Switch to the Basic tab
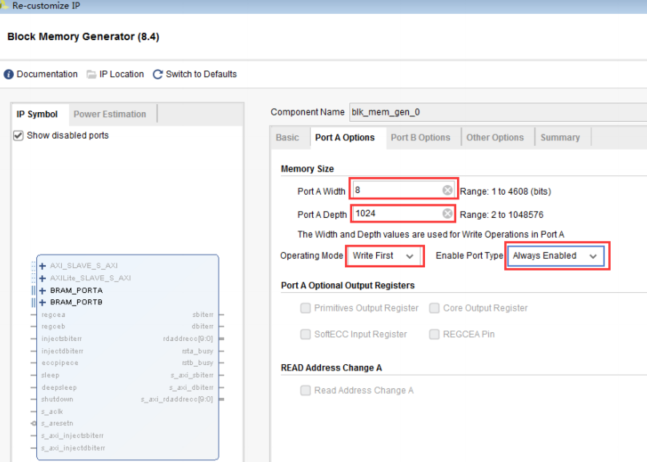 pyautogui.click(x=287, y=138)
